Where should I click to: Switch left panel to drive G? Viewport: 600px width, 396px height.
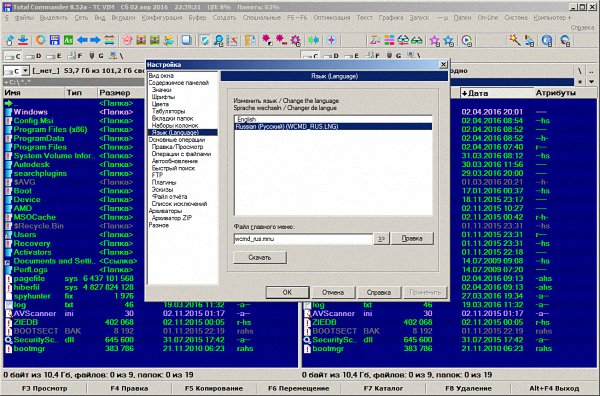click(x=96, y=56)
